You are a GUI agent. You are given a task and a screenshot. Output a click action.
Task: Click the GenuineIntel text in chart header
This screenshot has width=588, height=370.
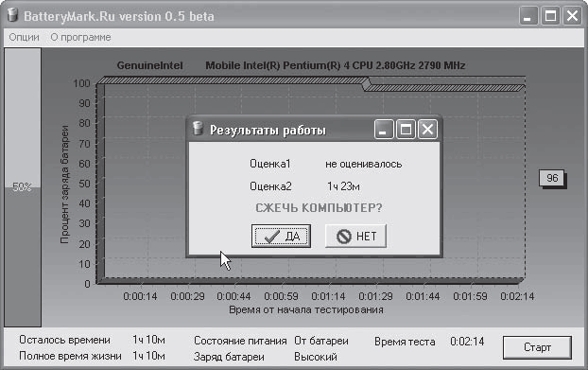click(149, 65)
